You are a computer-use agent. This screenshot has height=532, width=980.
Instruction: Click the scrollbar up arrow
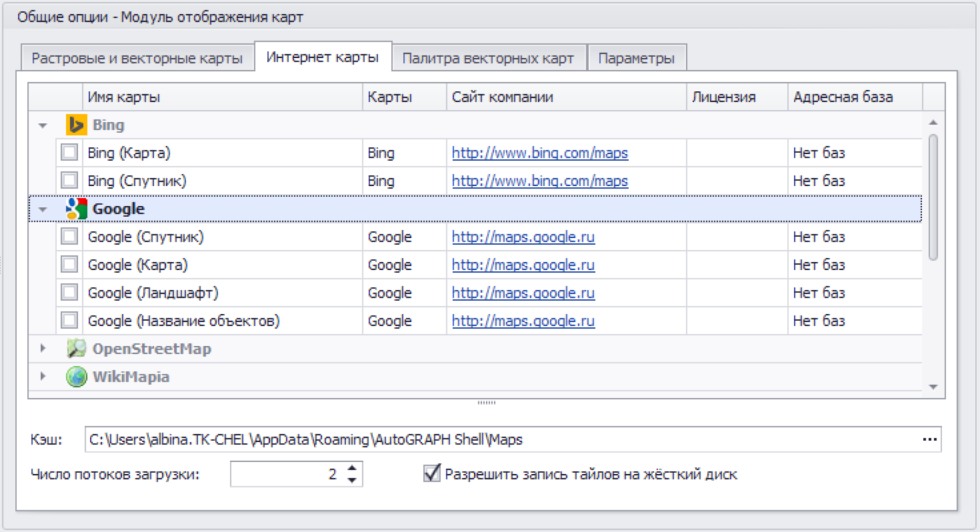coord(933,122)
